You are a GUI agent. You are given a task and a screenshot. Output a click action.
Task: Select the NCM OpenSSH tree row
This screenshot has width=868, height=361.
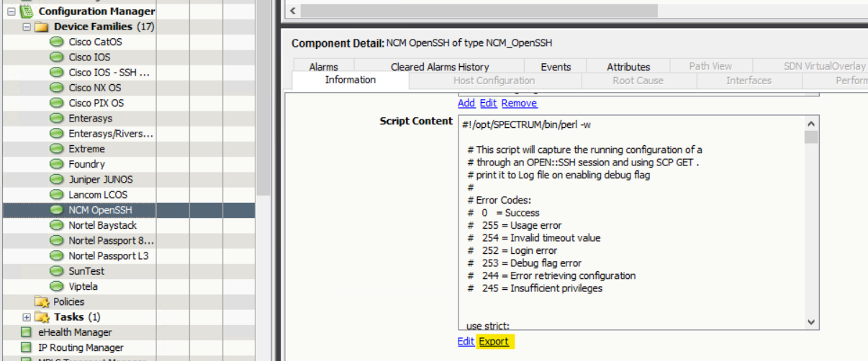(x=128, y=210)
